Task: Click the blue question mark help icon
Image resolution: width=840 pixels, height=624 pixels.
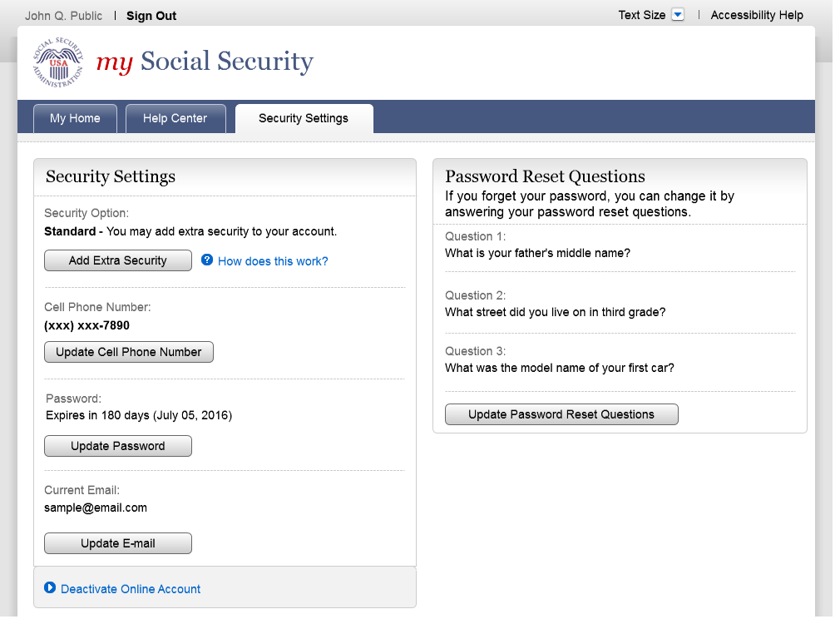Action: pyautogui.click(x=207, y=260)
